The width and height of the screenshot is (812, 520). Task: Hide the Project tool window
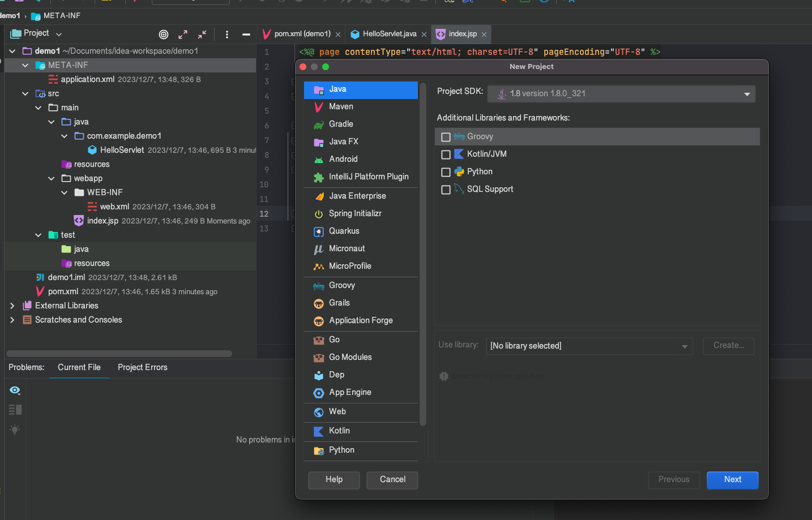tap(246, 35)
